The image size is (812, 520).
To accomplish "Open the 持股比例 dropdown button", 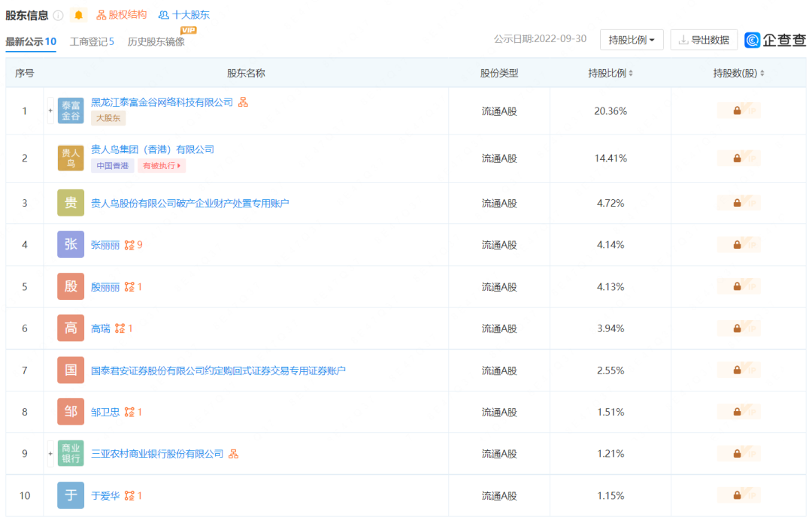I will (632, 40).
